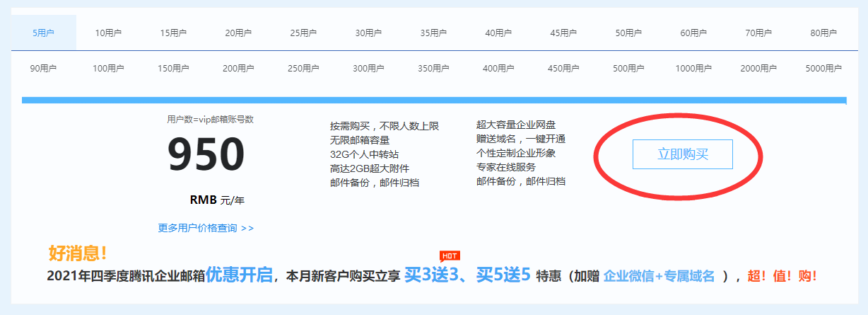Click the 买5送5 offer text
868x315 pixels.
click(x=503, y=275)
